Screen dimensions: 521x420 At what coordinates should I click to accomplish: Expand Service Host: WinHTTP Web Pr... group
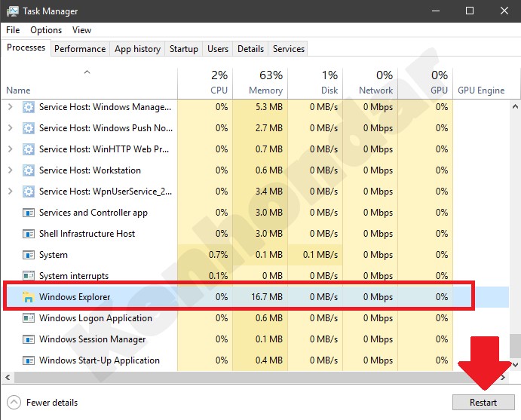coord(11,149)
